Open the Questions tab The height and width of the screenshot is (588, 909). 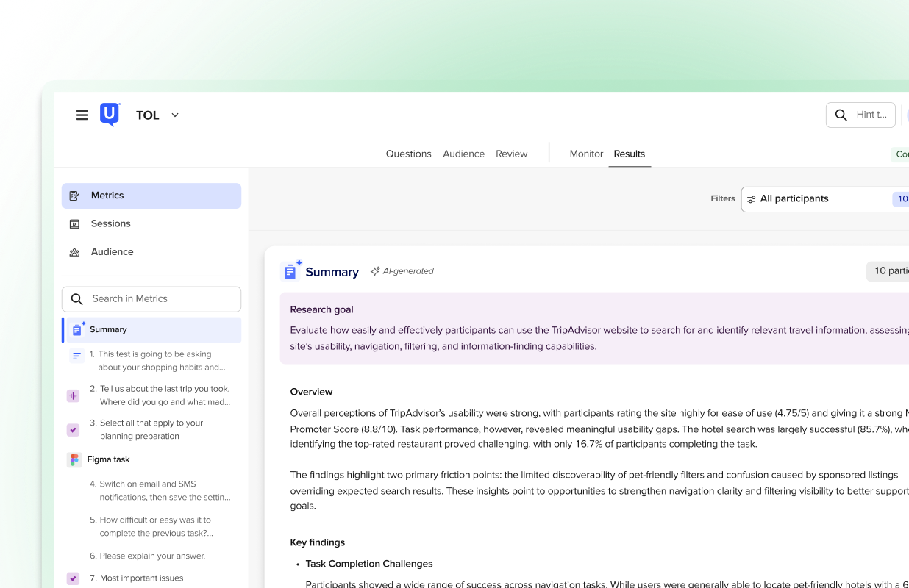(x=408, y=154)
